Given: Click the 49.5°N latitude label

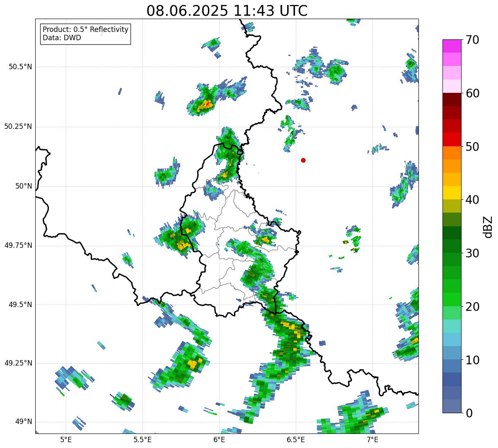Looking at the screenshot, I should point(20,305).
